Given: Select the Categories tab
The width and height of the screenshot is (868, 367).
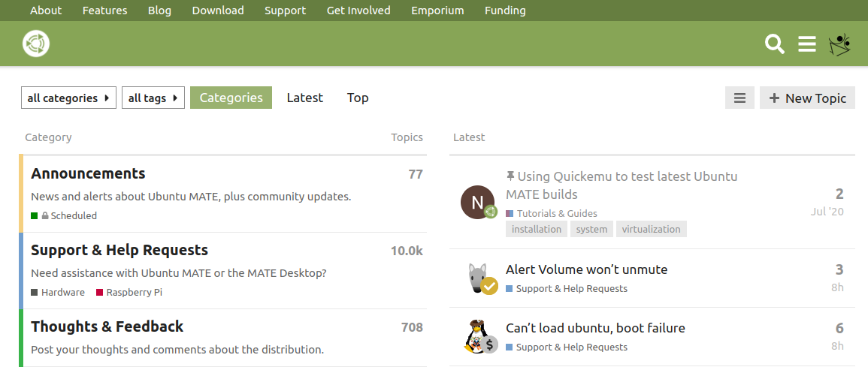Looking at the screenshot, I should [231, 98].
